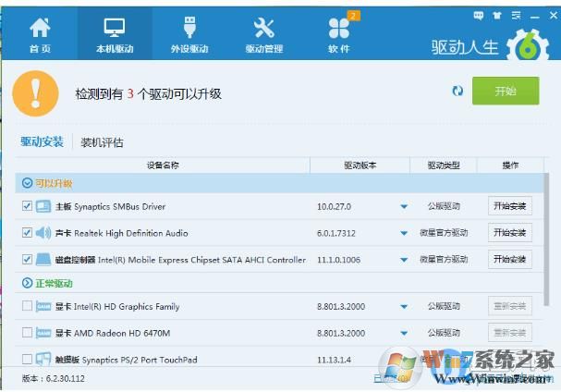Click the 驱动人生 6 gear logo
Viewport: 561px width, 392px height.
pos(528,46)
